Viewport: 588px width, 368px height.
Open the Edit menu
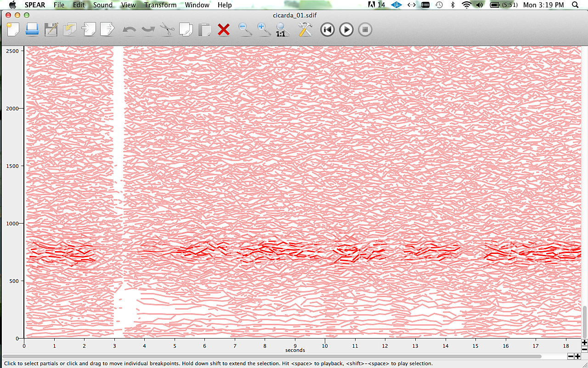79,5
